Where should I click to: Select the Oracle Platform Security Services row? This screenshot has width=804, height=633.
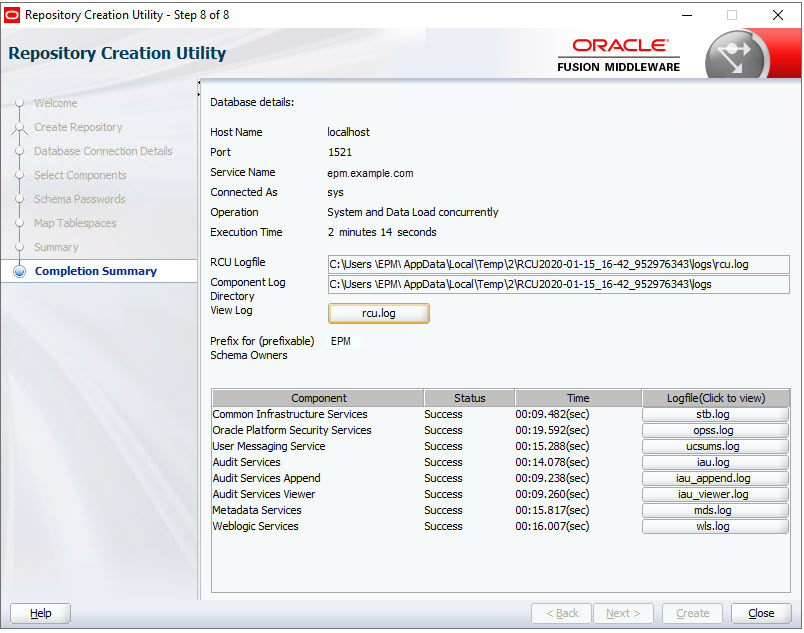tap(500, 430)
